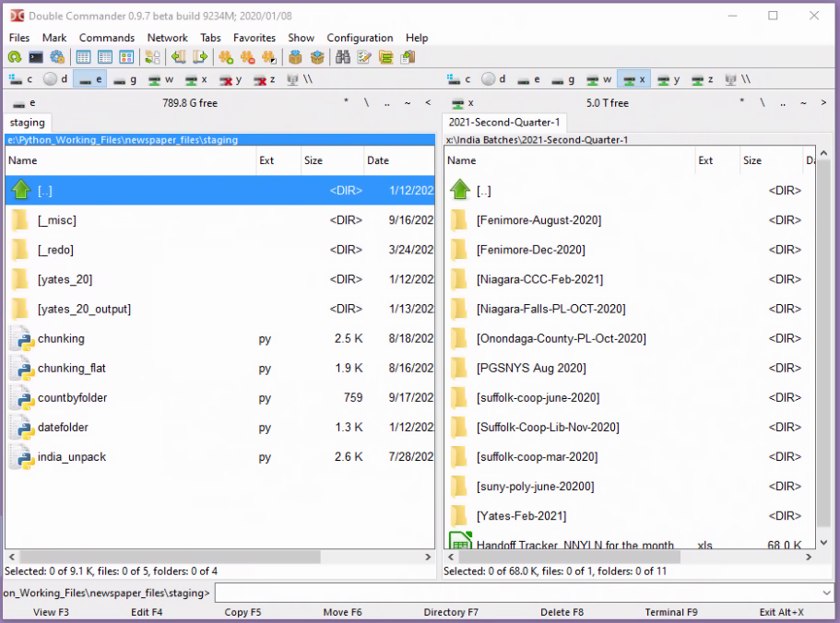Click the Delete F8 button
The width and height of the screenshot is (840, 623).
(562, 612)
